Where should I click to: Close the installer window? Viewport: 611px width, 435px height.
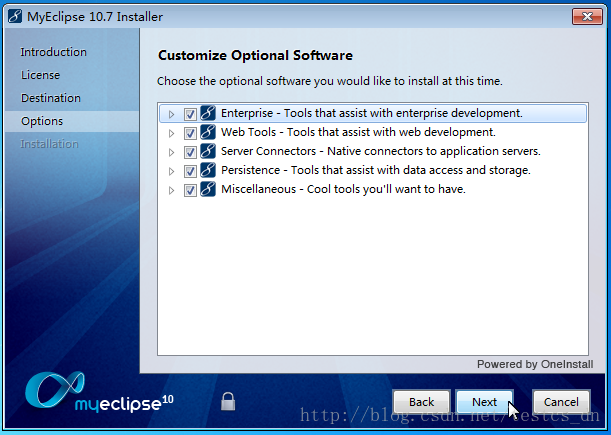coord(587,16)
